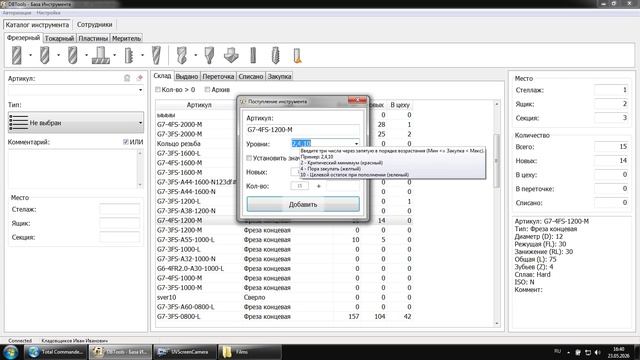Select the spot drill icon
This screenshot has width=640, height=360.
209,55
